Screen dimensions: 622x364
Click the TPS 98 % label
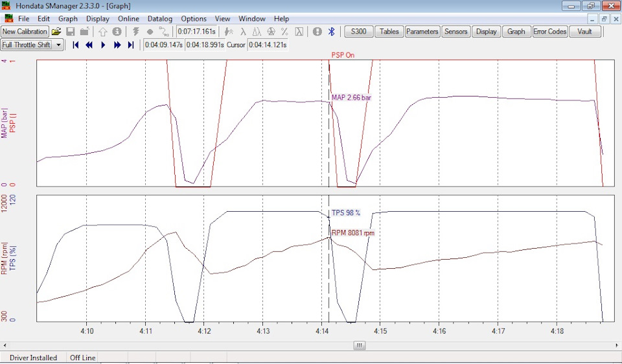(x=346, y=213)
